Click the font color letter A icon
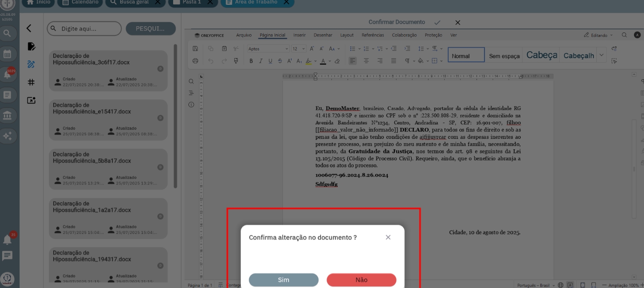This screenshot has height=288, width=644. click(323, 61)
